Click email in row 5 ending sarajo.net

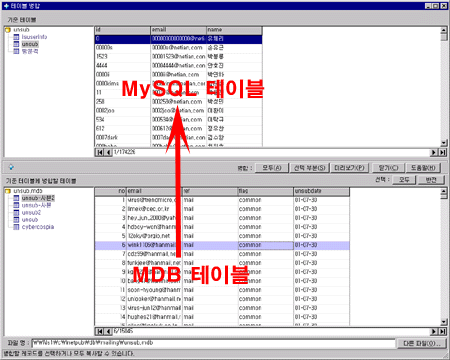149,236
